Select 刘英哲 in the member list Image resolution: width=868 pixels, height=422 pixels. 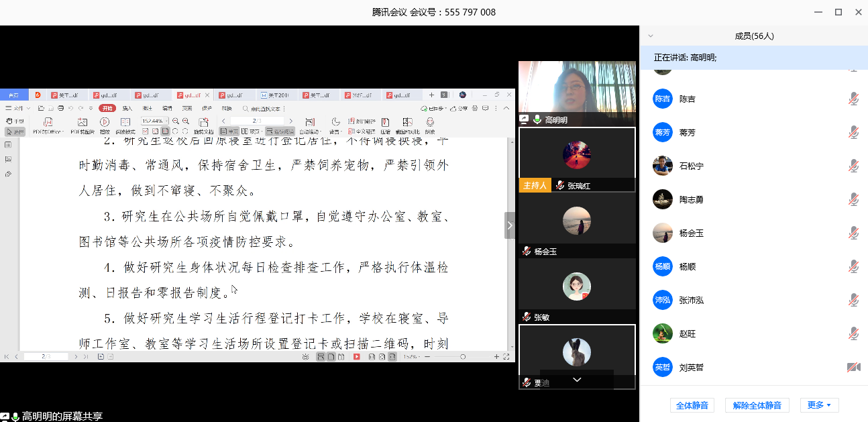click(x=691, y=368)
